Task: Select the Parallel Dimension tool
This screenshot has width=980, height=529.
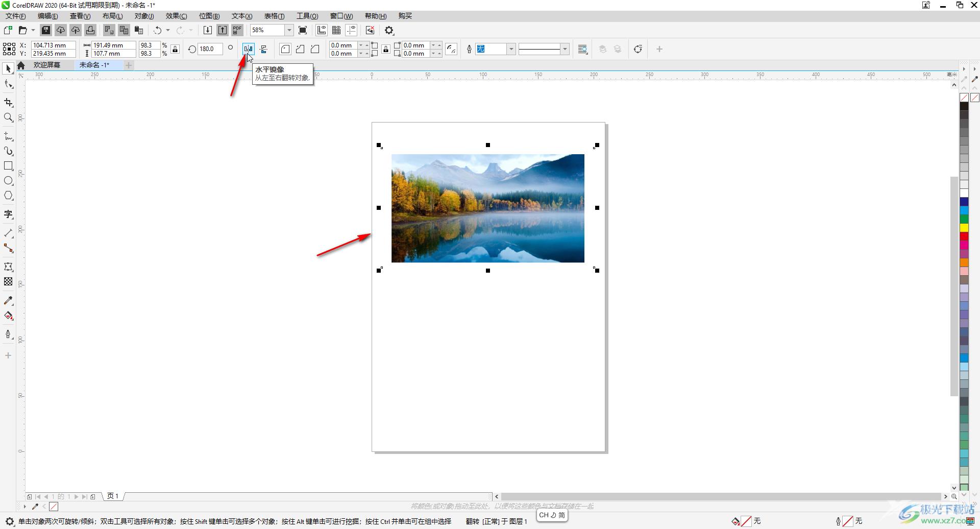Action: [x=8, y=233]
